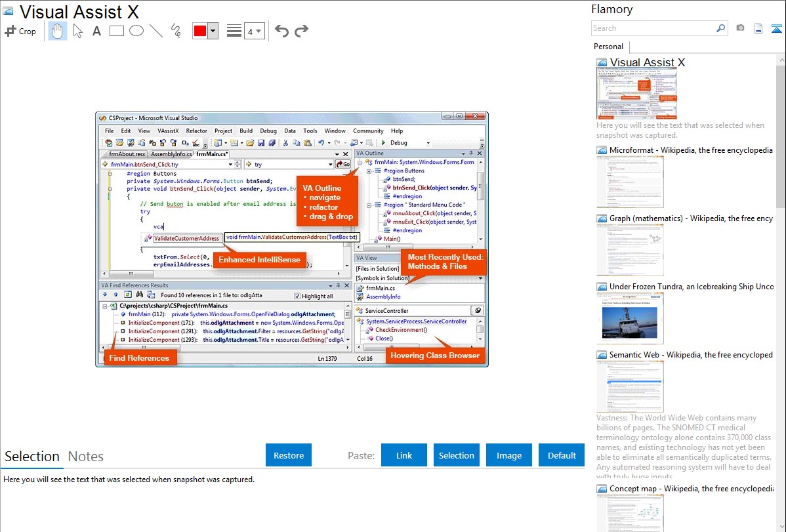Expand the #region Buttons node in VA Outline
Image resolution: width=786 pixels, height=532 pixels.
pyautogui.click(x=369, y=171)
